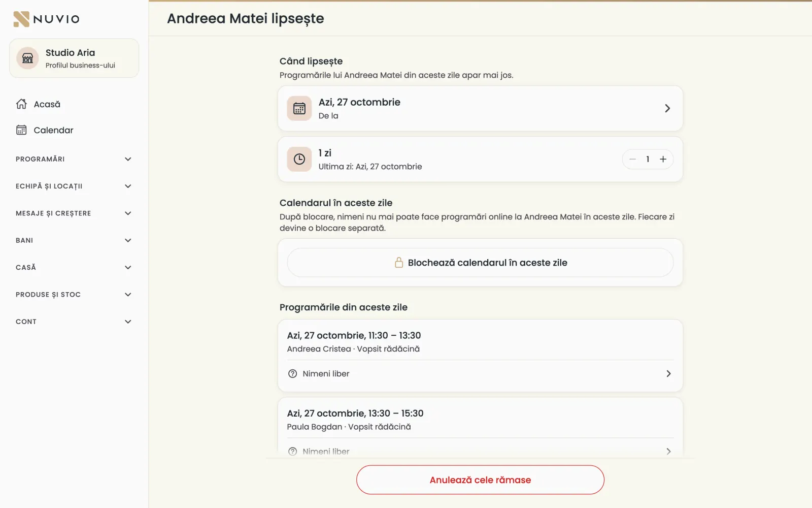
Task: Expand the Bani sidebar section
Action: click(74, 240)
